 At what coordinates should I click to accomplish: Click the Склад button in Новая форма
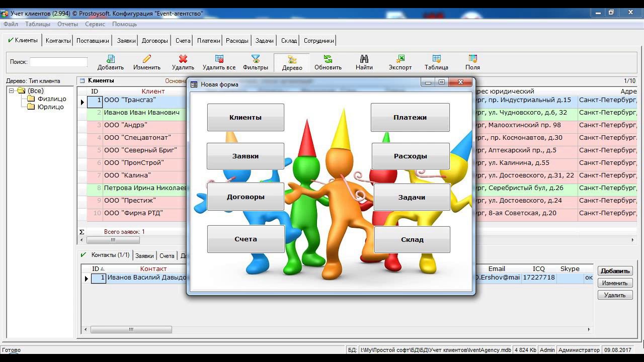point(412,239)
